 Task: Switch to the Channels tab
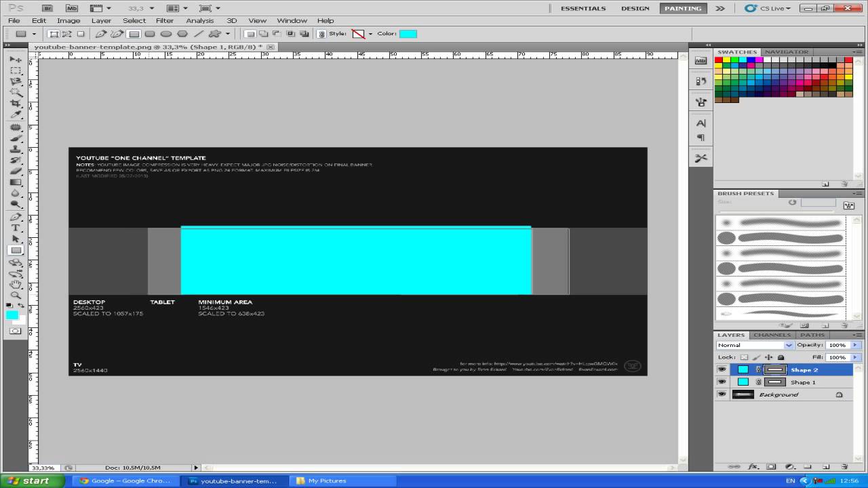tap(772, 335)
